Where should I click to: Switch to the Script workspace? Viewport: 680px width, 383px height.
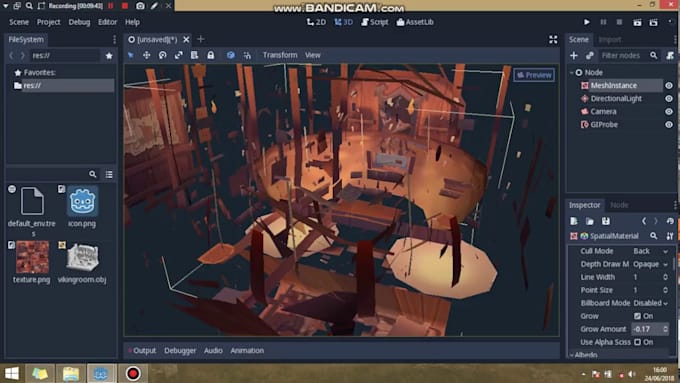coord(375,22)
